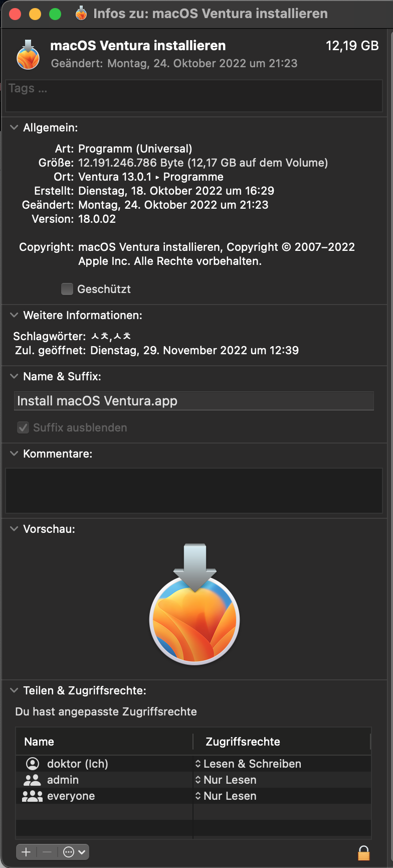The image size is (393, 868).
Task: Collapse the Name & Suffix section
Action: [14, 376]
